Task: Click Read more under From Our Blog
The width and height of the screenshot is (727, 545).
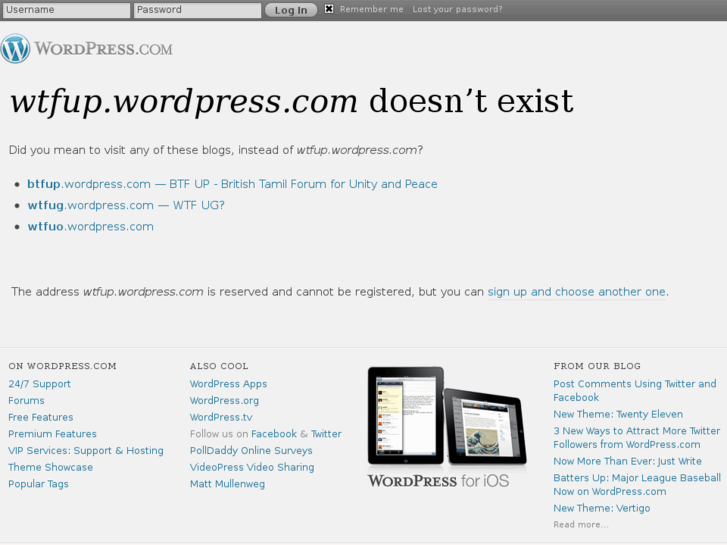Action: pyautogui.click(x=581, y=525)
